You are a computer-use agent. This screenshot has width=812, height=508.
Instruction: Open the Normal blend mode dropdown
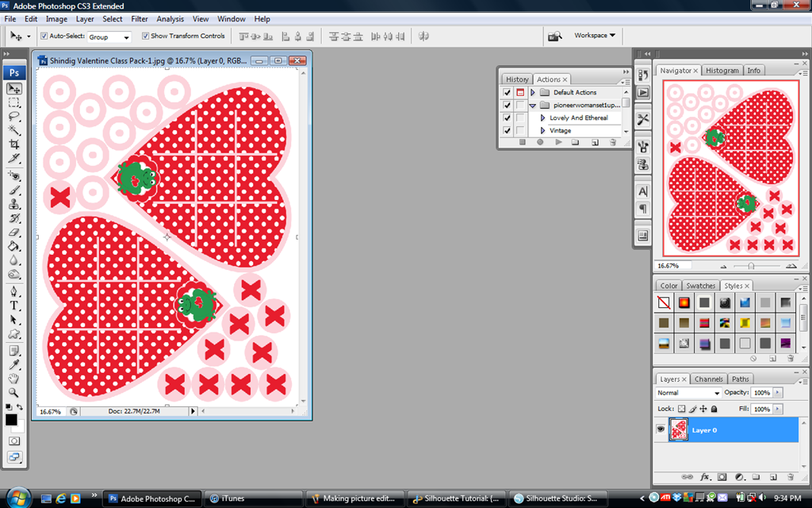(688, 392)
